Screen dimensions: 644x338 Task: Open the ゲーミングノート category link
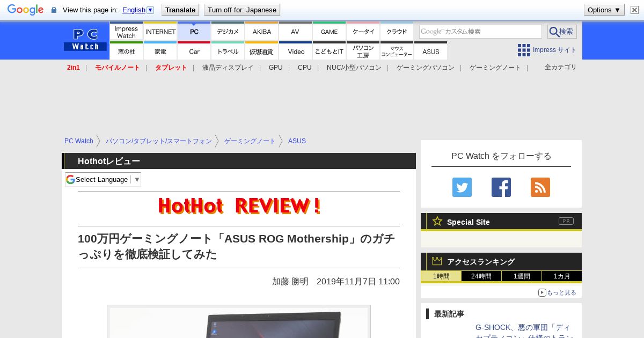(x=495, y=68)
